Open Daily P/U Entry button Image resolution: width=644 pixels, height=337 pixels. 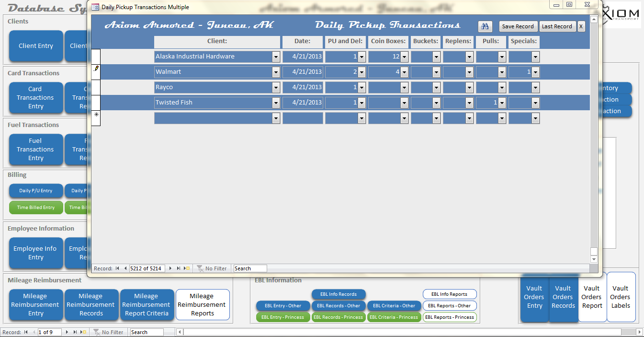click(x=36, y=191)
